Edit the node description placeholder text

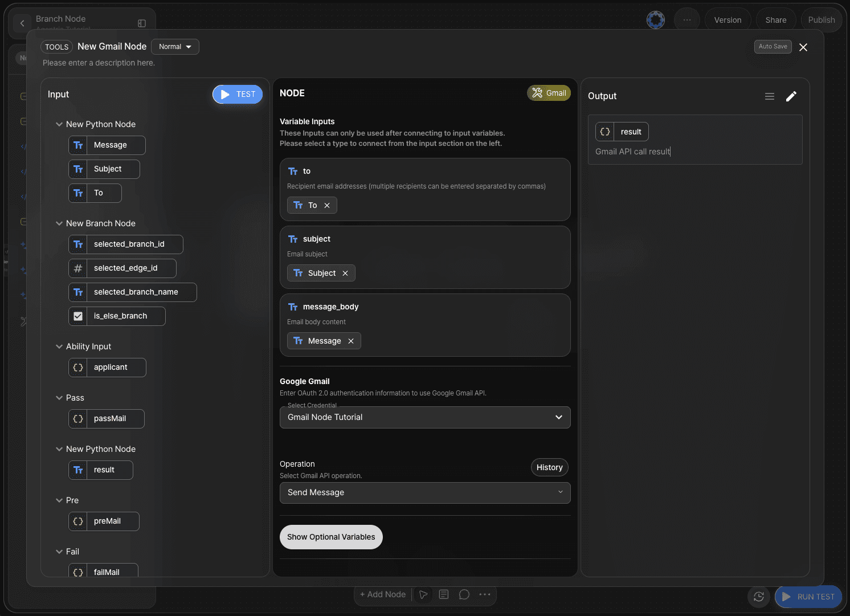point(99,63)
